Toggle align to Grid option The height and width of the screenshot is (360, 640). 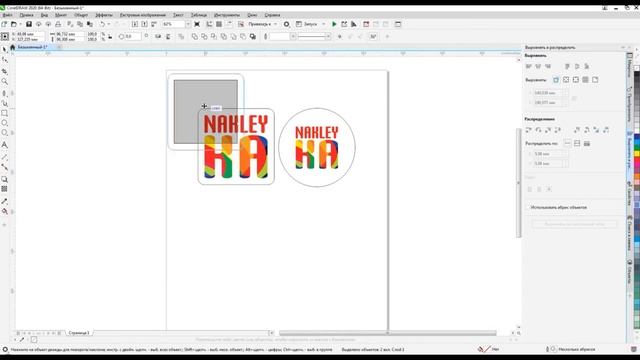585,80
